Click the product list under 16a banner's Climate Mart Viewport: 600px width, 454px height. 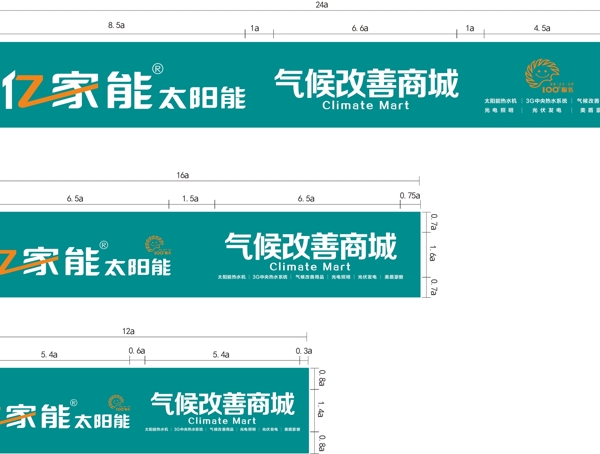[x=310, y=277]
